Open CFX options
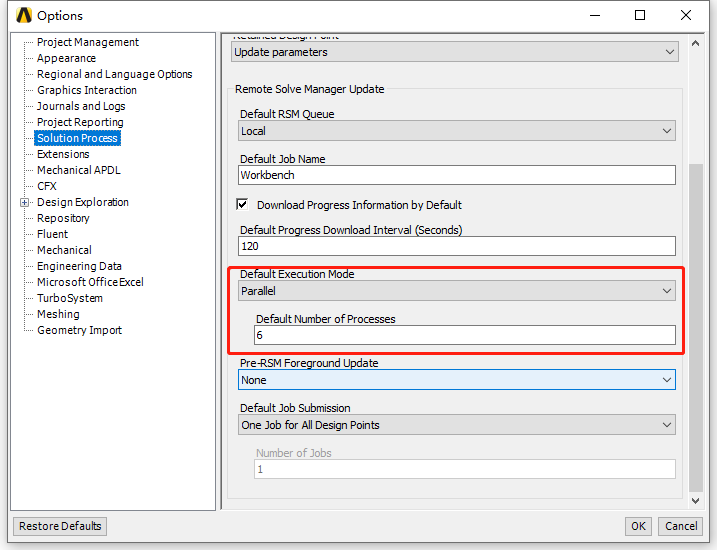 coord(47,186)
